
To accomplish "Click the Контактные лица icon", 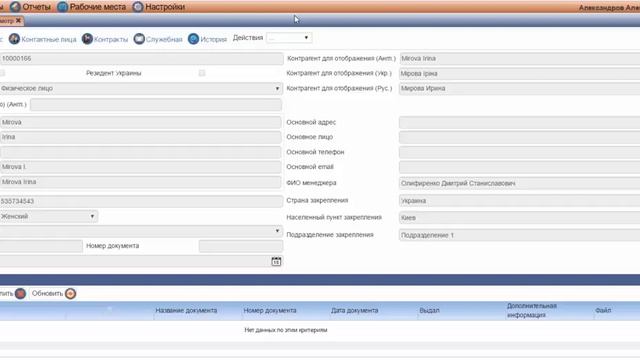I will pos(14,39).
